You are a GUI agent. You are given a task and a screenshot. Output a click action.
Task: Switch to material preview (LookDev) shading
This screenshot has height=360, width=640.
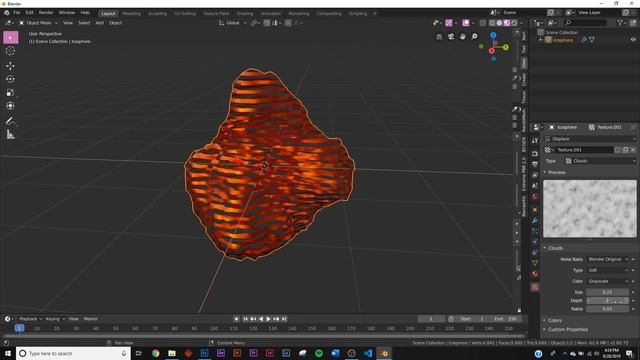(507, 23)
